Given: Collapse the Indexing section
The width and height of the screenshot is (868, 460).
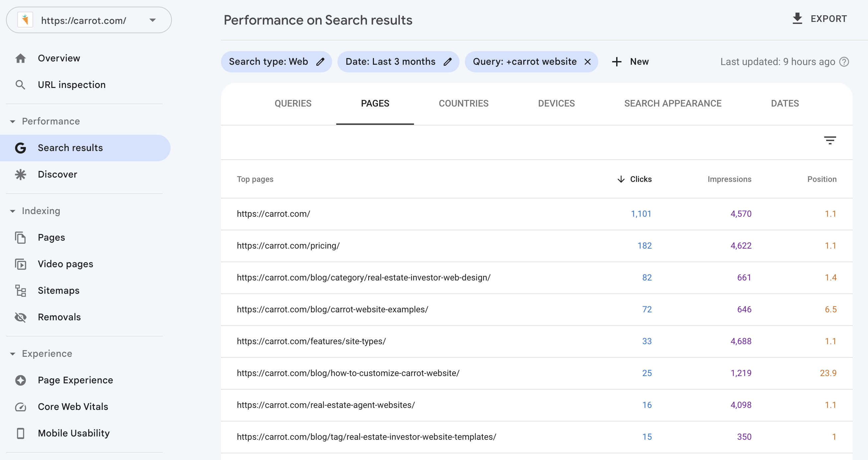Looking at the screenshot, I should pyautogui.click(x=13, y=211).
